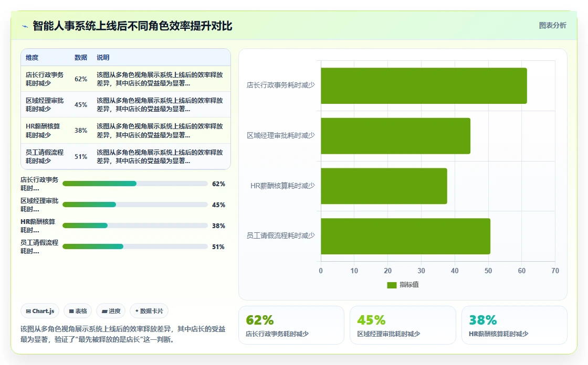Open the 38% HR薪酬核算耗时减少 data card
The height and width of the screenshot is (365, 588).
[514, 325]
